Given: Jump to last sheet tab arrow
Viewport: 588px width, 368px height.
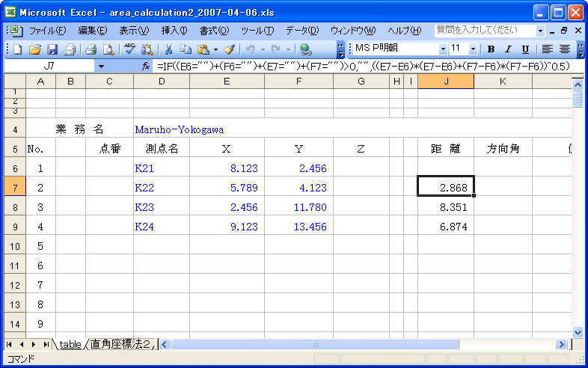Looking at the screenshot, I should (x=46, y=344).
